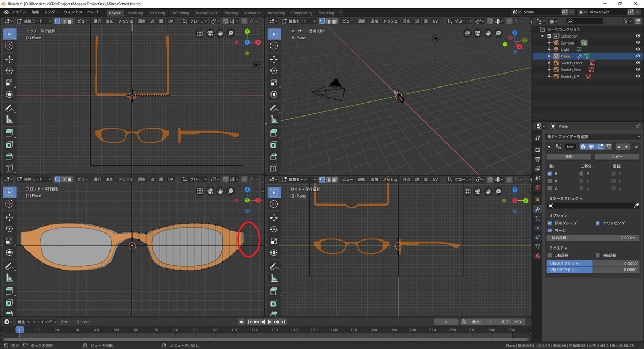Screen dimensions: 644x349
Task: Move the Mirror modifier up in the stack
Action: tap(619, 147)
